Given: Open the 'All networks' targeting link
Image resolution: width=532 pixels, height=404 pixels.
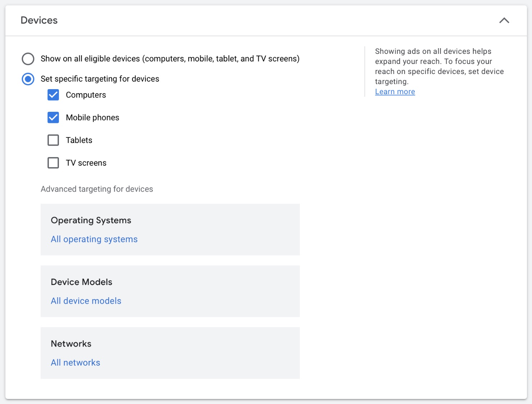Looking at the screenshot, I should pos(75,363).
